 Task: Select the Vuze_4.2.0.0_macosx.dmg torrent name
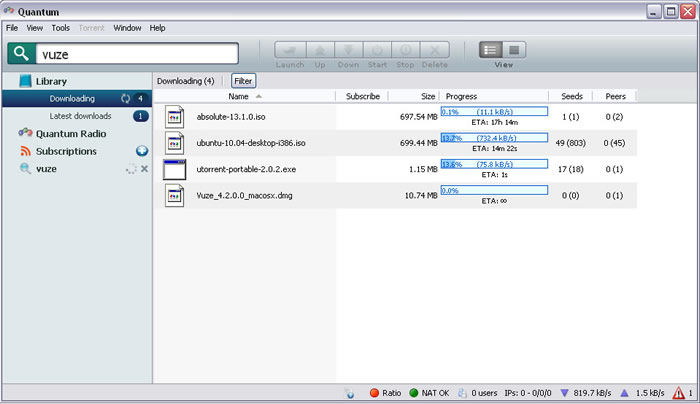[x=244, y=196]
